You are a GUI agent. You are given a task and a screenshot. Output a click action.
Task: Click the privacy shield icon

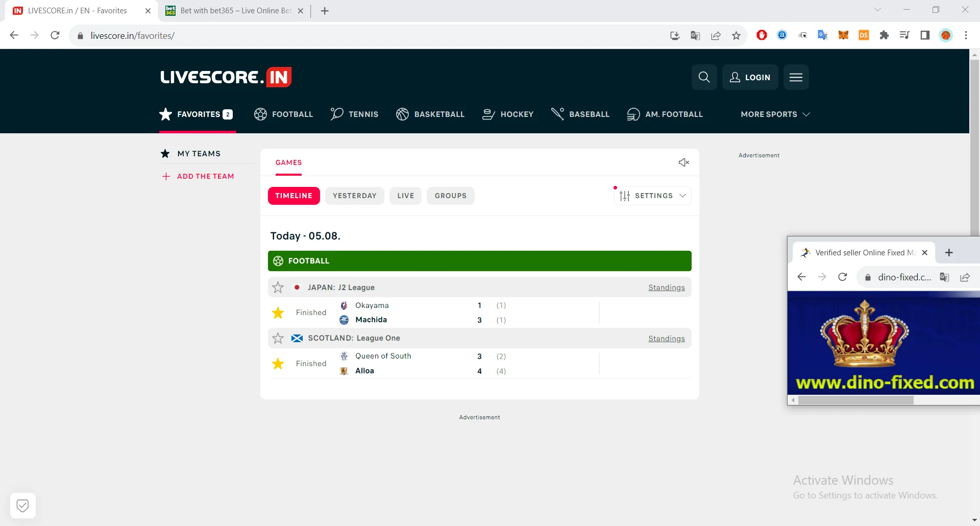pos(22,506)
